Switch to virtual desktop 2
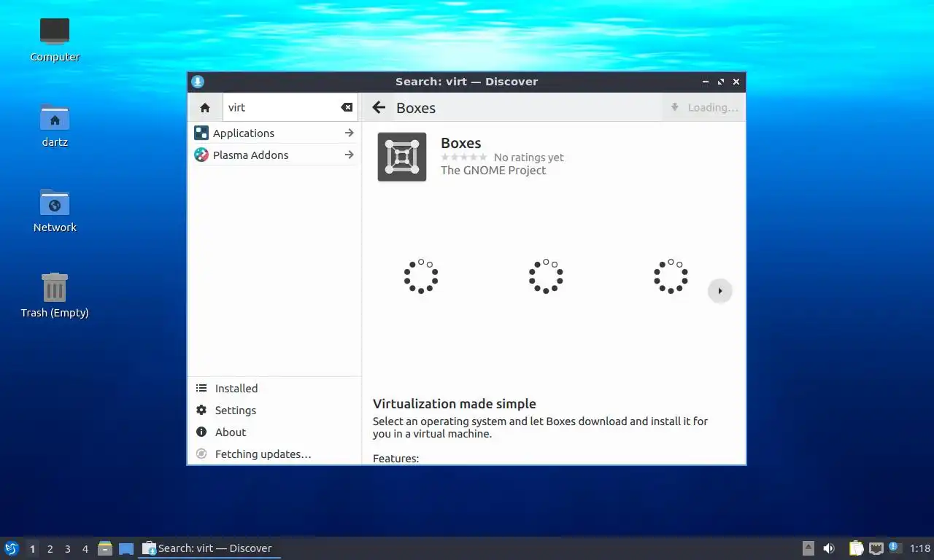Image resolution: width=934 pixels, height=560 pixels. pos(50,549)
